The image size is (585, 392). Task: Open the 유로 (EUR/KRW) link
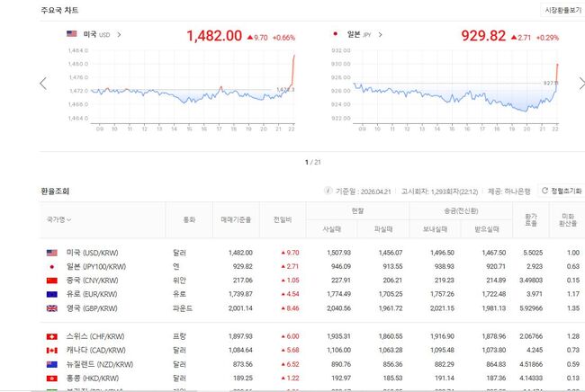click(x=87, y=295)
